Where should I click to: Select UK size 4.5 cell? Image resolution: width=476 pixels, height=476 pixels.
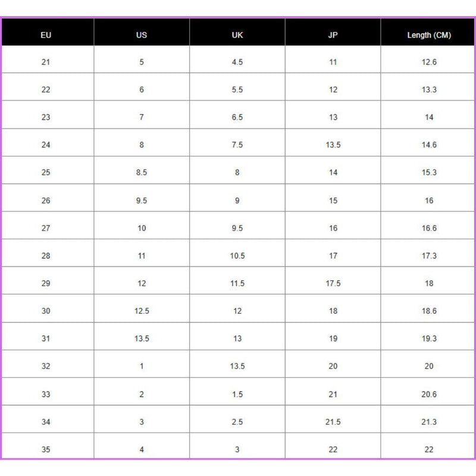point(237,62)
